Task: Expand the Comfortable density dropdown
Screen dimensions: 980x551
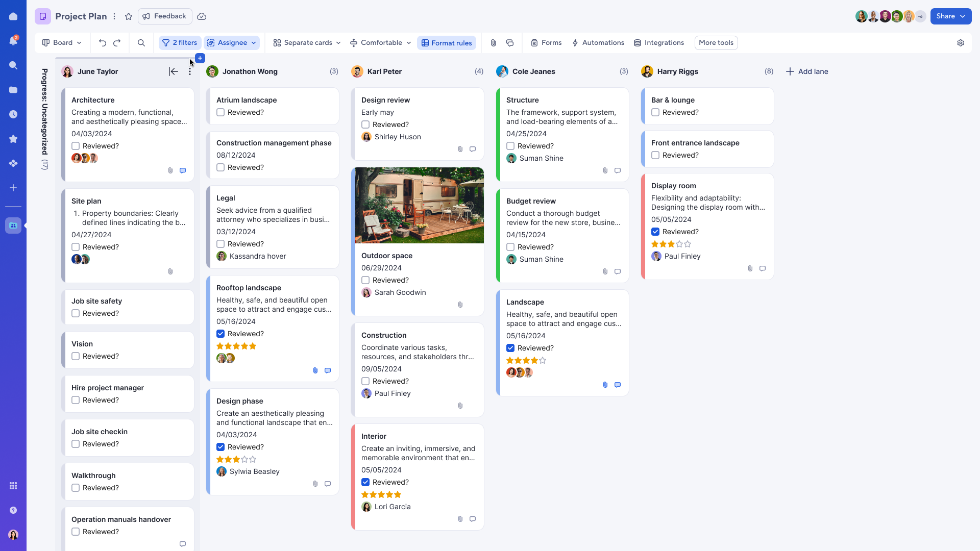Action: point(381,43)
